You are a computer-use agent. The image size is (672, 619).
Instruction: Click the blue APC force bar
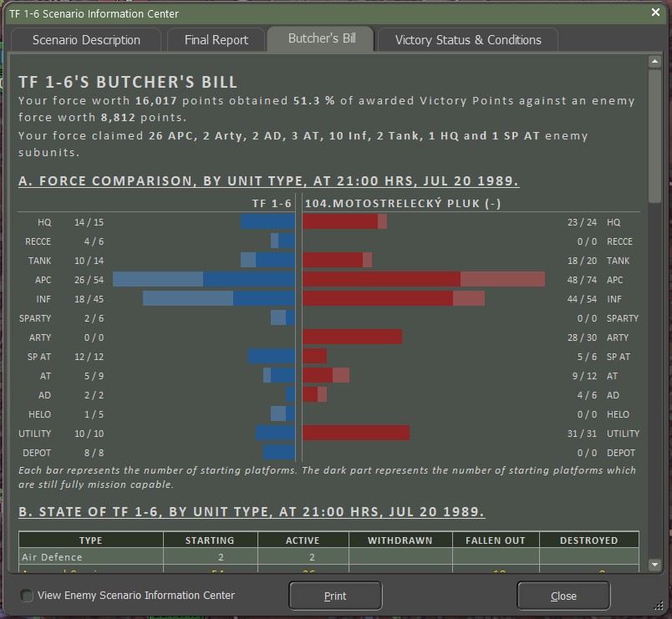click(x=204, y=279)
